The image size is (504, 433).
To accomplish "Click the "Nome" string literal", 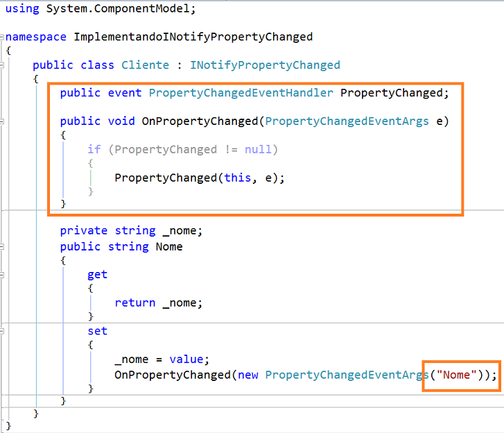I will [x=456, y=375].
